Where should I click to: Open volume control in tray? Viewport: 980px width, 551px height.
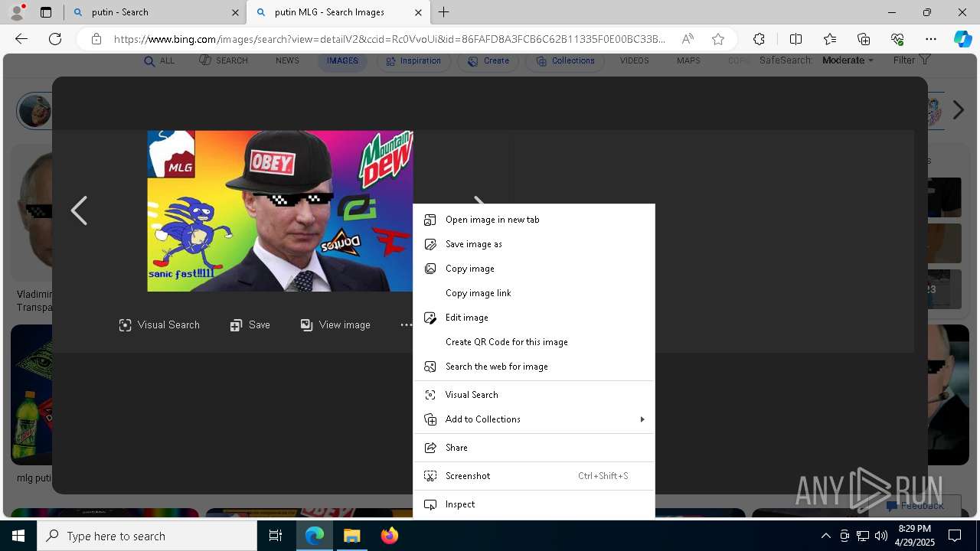(x=881, y=536)
